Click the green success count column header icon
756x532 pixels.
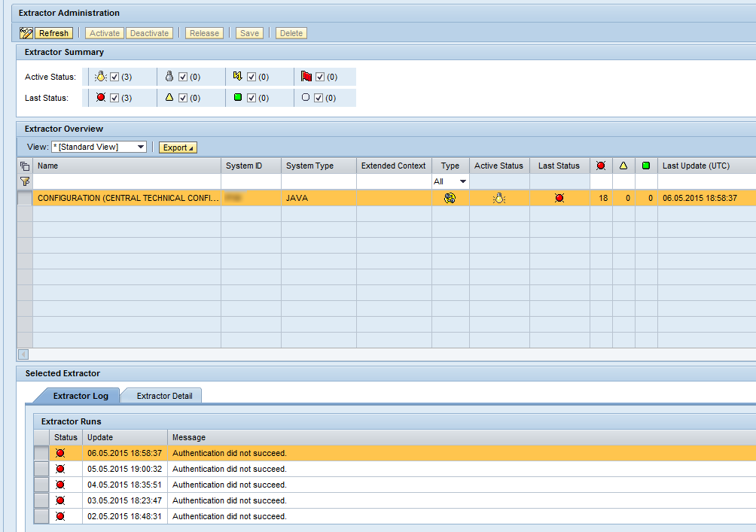click(x=646, y=166)
